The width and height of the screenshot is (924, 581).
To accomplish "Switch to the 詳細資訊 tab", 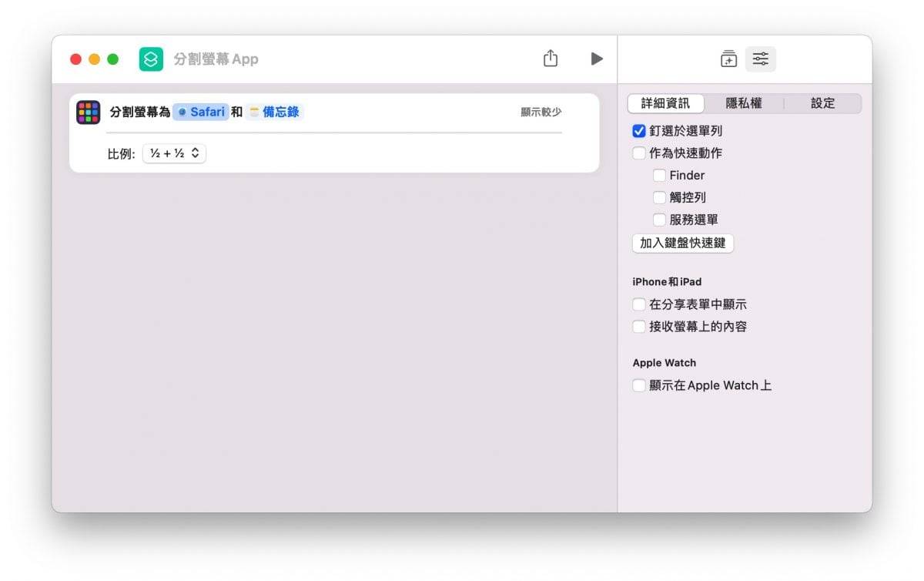I will pos(665,103).
